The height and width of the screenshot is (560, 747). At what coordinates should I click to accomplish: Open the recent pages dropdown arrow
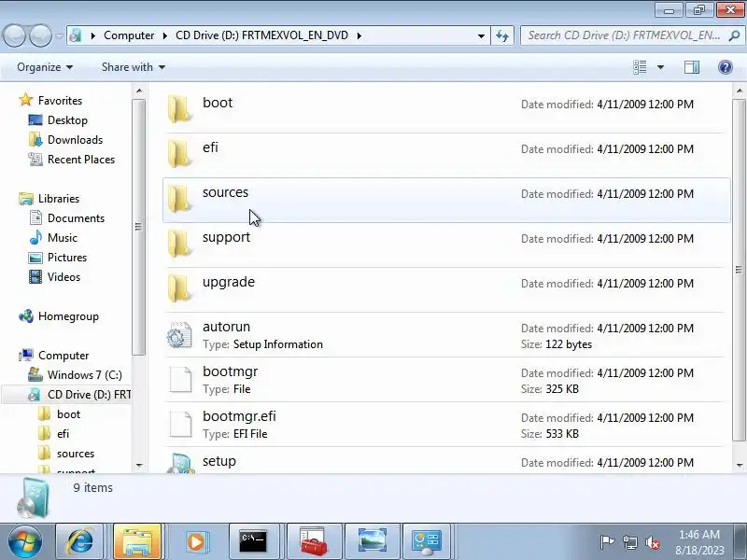pos(59,35)
